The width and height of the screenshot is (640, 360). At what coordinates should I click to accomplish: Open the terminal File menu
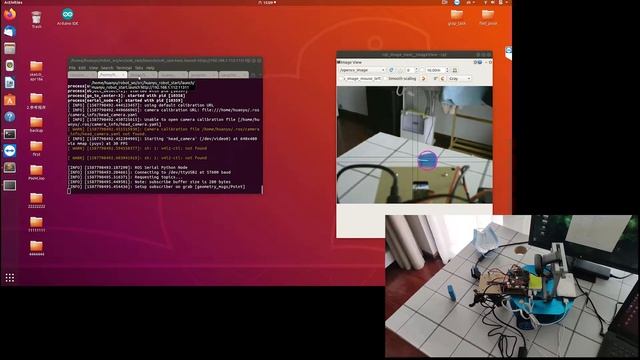72,68
